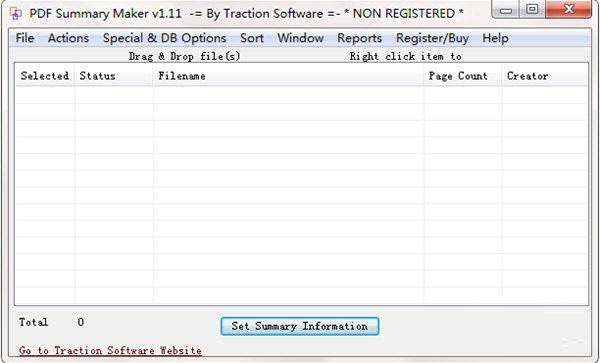Viewport: 600px width, 363px height.
Task: Sort by the Page Count column header
Action: (463, 76)
